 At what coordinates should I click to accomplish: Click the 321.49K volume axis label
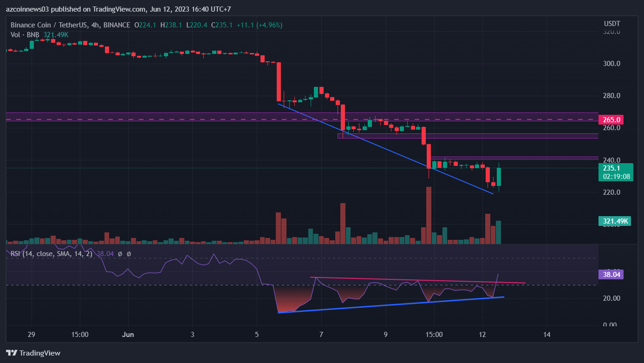615,221
